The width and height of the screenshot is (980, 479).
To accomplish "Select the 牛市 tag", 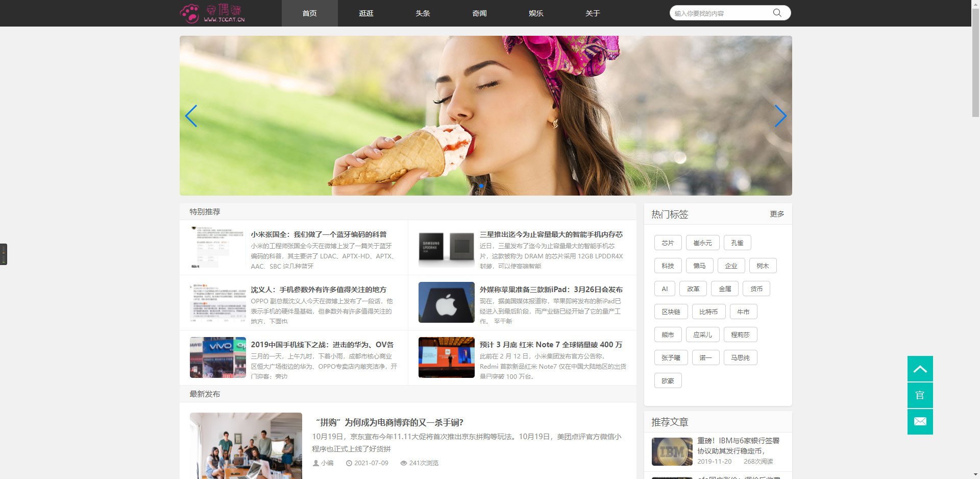I will click(x=743, y=312).
